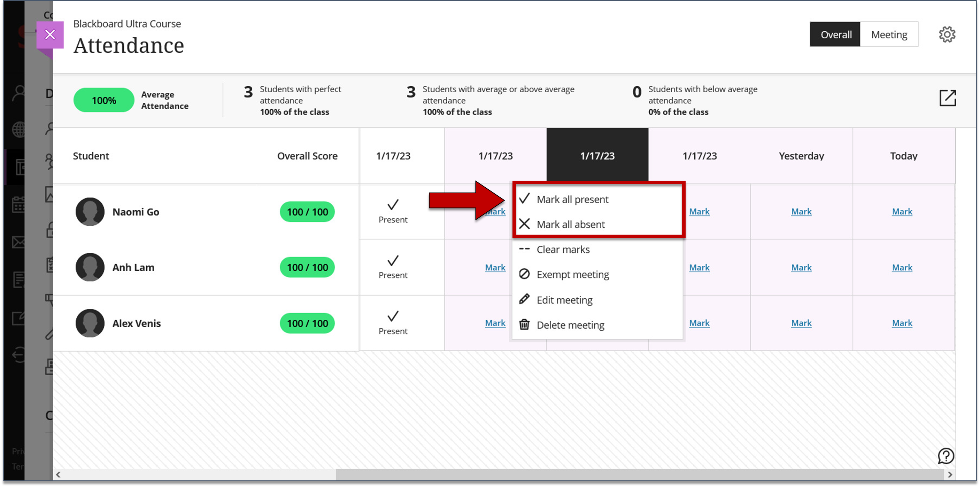Click Mark for Anh Lam under Today
The width and height of the screenshot is (980, 487).
902,267
